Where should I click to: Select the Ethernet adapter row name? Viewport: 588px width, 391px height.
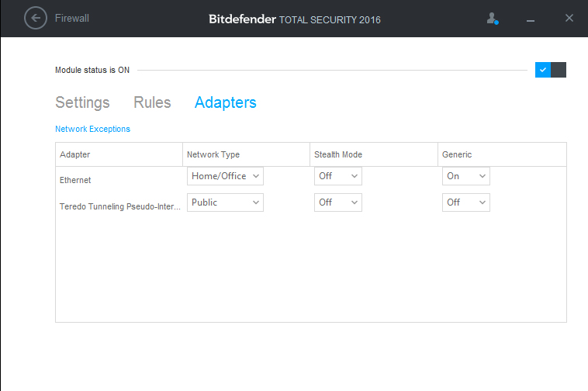(75, 180)
